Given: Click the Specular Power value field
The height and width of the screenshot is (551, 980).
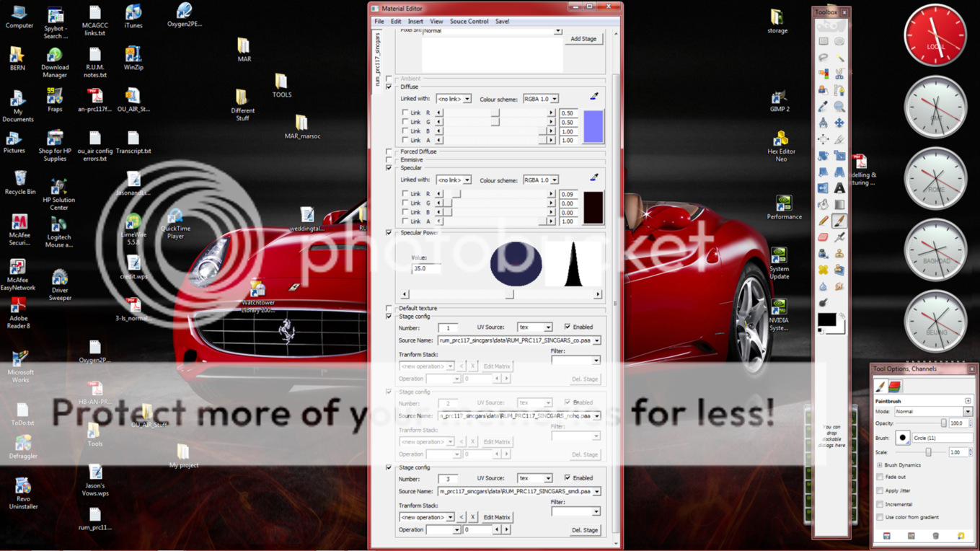Looking at the screenshot, I should (425, 268).
